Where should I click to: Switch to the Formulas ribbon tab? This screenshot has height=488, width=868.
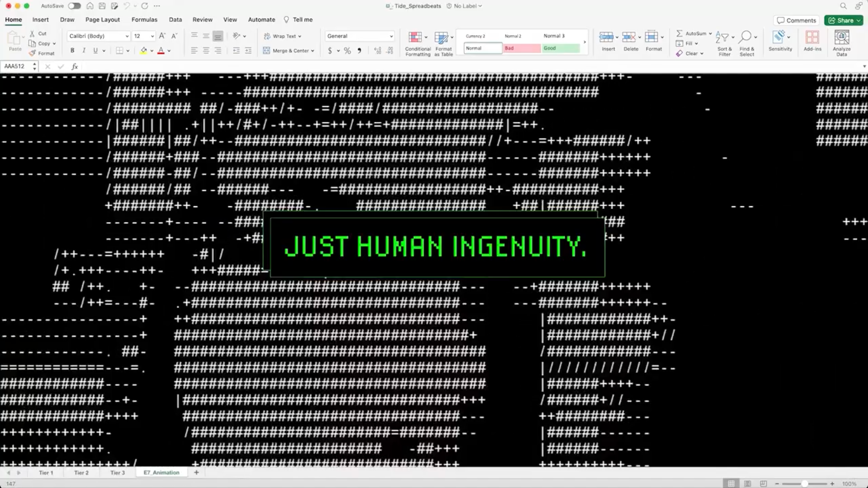pos(144,20)
